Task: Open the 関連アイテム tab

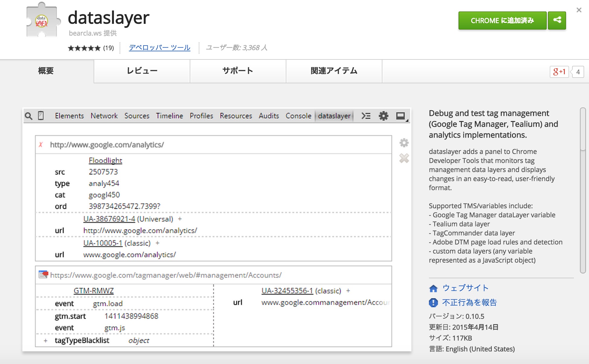Action: tap(334, 71)
